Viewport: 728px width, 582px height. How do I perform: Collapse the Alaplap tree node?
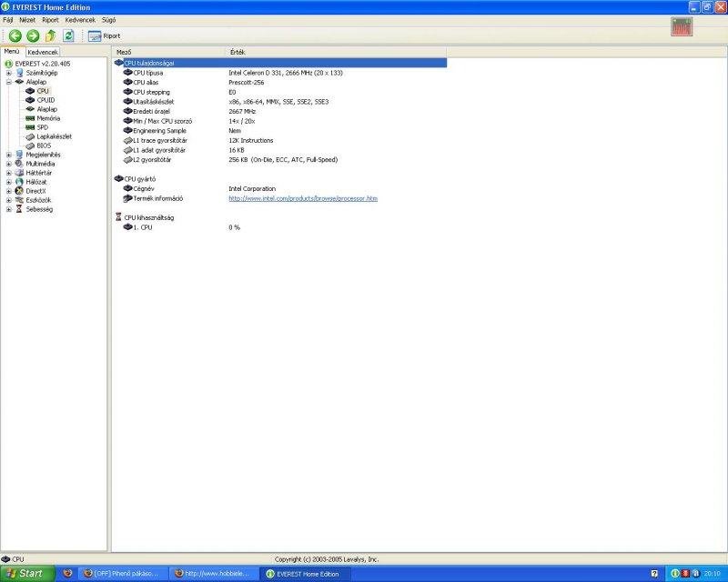click(x=8, y=82)
